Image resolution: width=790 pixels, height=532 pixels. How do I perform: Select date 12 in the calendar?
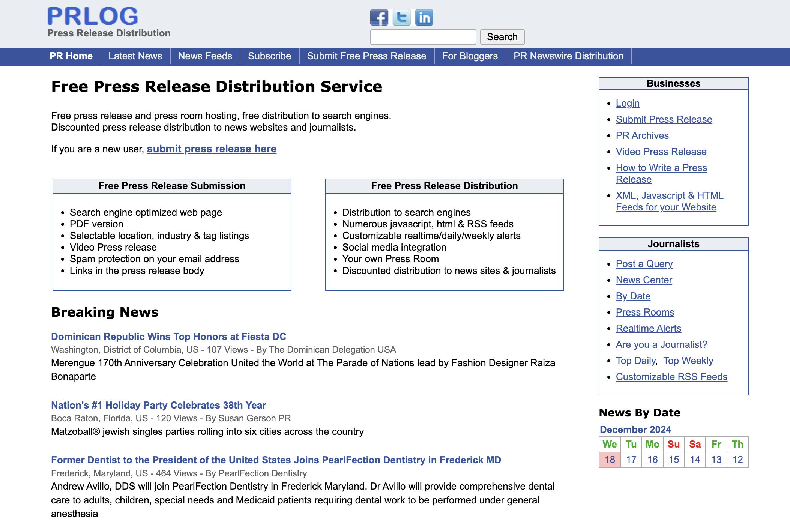click(737, 460)
